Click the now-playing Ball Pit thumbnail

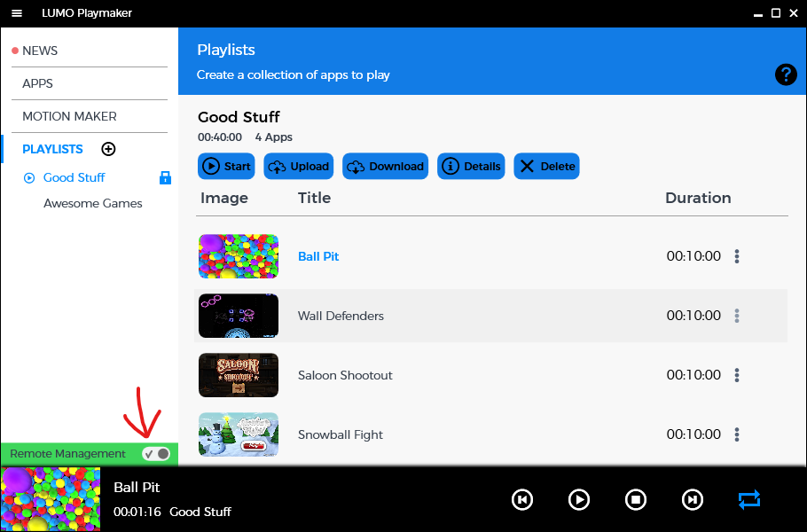(51, 499)
